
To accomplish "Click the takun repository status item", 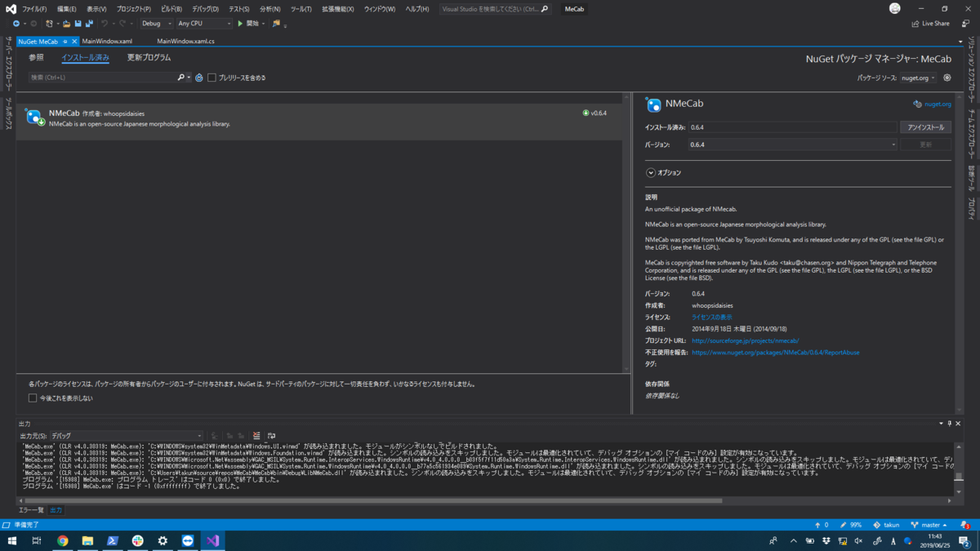I will [x=886, y=525].
